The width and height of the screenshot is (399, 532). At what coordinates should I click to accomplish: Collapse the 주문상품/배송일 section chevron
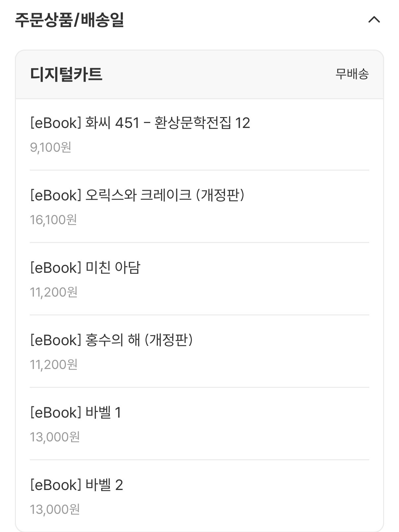pyautogui.click(x=374, y=20)
